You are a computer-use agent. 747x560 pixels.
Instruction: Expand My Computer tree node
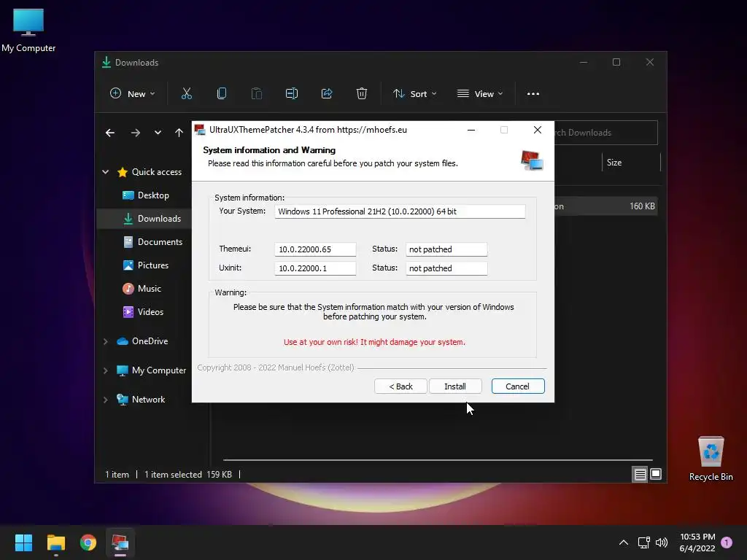[105, 370]
